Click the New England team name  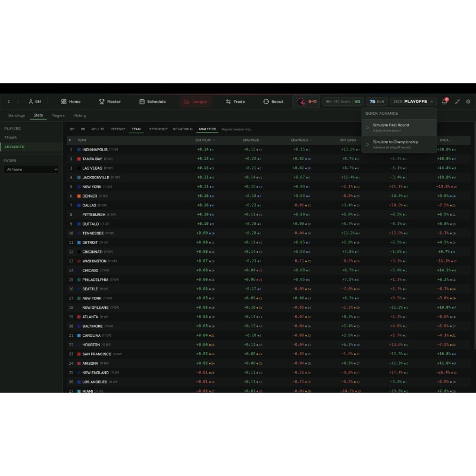click(x=95, y=373)
